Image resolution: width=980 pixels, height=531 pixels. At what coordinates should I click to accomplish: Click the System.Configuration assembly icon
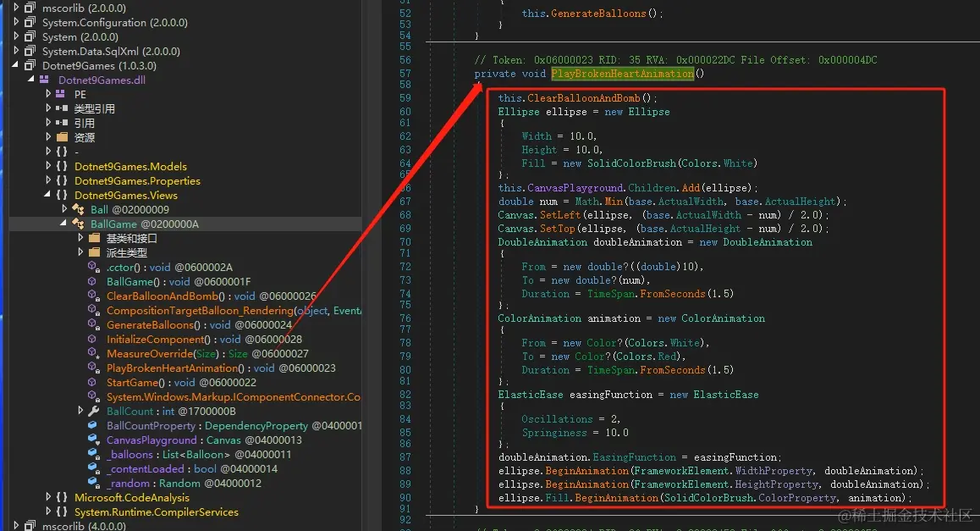pos(30,23)
